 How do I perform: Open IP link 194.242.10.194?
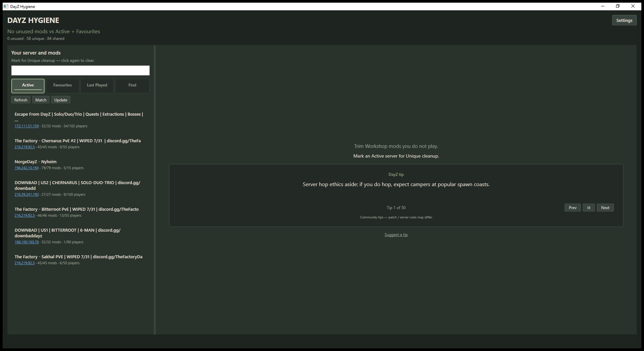tap(27, 168)
